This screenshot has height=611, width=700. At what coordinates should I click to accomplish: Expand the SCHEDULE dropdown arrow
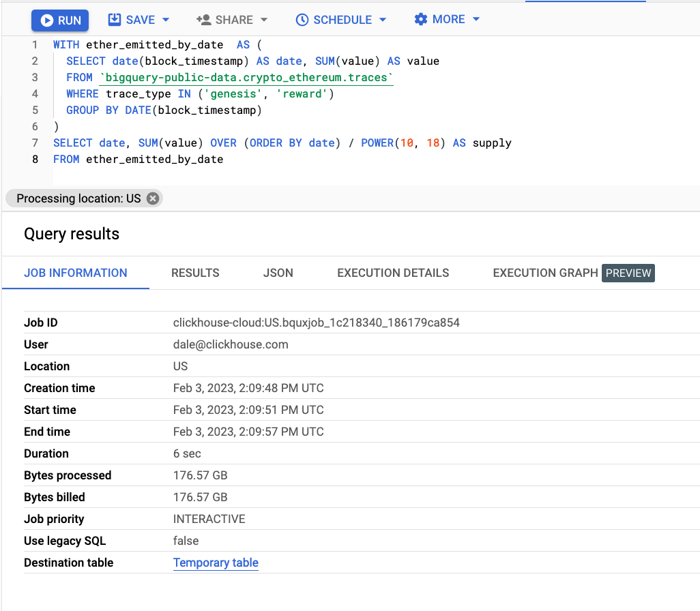[383, 20]
